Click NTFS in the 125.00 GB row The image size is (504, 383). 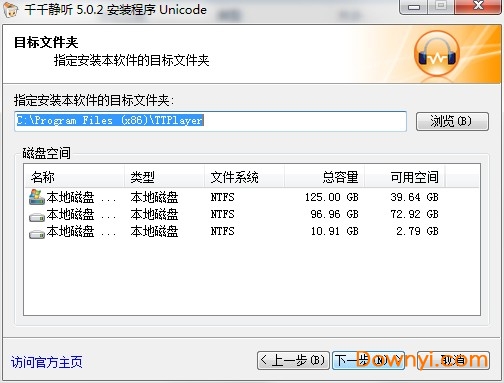(x=222, y=197)
